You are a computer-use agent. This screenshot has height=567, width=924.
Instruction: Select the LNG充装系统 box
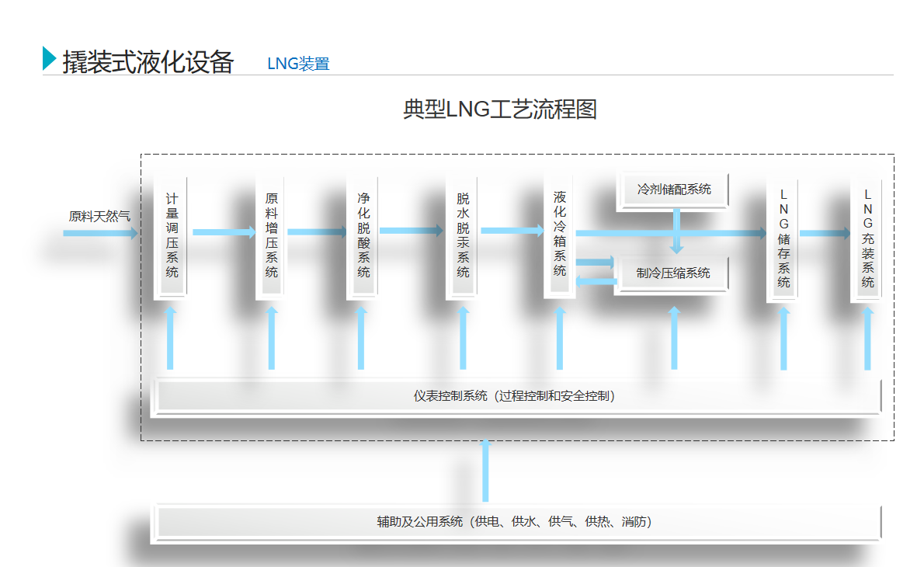coord(867,238)
